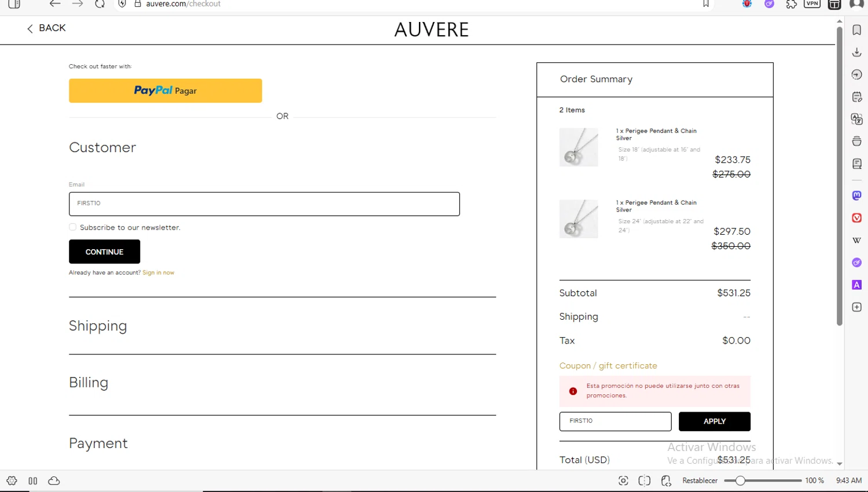Go BACK from checkout
The width and height of the screenshot is (868, 492).
tap(46, 28)
